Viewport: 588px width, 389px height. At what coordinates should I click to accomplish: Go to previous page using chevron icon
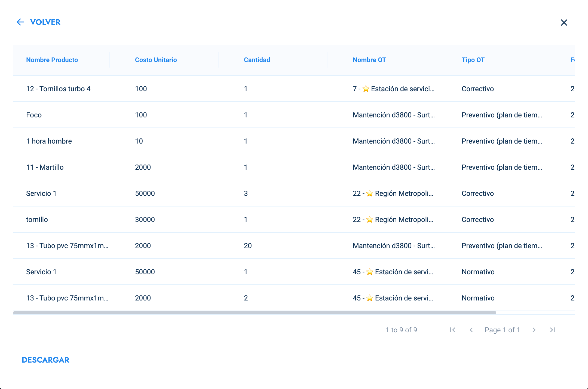tap(471, 330)
